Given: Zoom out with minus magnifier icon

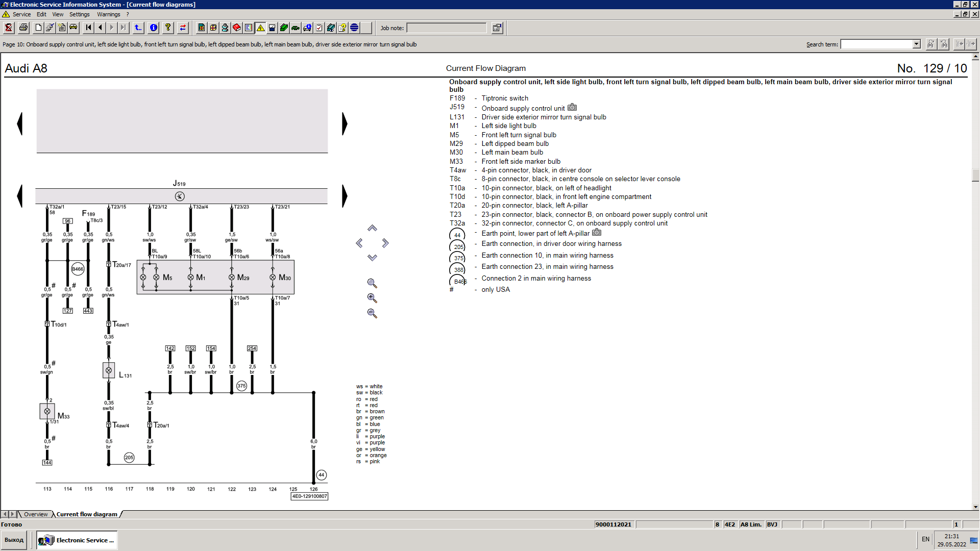Looking at the screenshot, I should pos(372,314).
